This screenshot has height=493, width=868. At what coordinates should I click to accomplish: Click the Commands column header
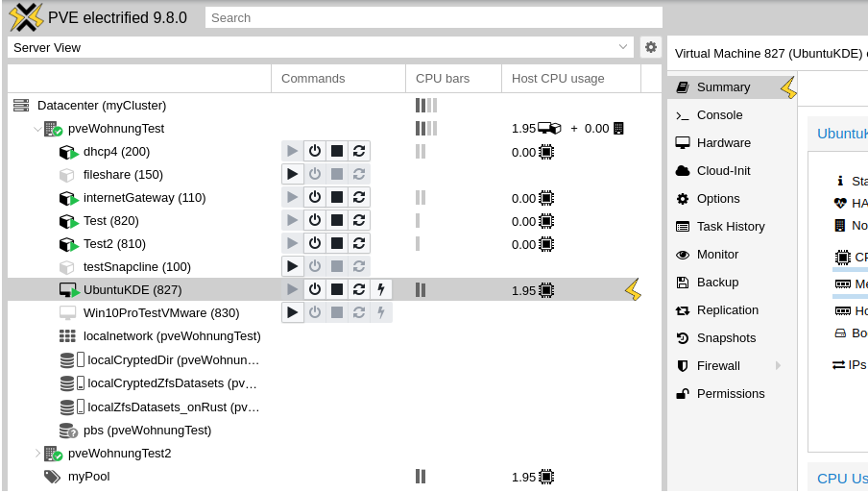coord(338,79)
